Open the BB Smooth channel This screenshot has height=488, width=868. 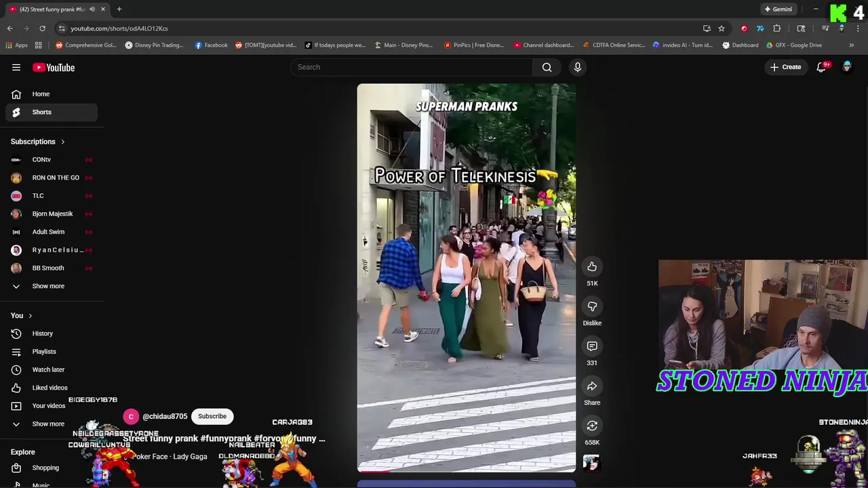click(51, 268)
